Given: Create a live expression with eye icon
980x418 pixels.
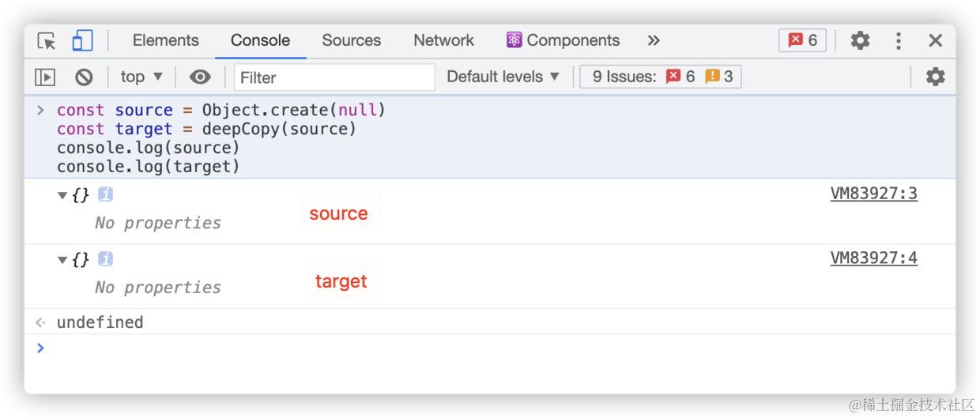Looking at the screenshot, I should tap(200, 77).
